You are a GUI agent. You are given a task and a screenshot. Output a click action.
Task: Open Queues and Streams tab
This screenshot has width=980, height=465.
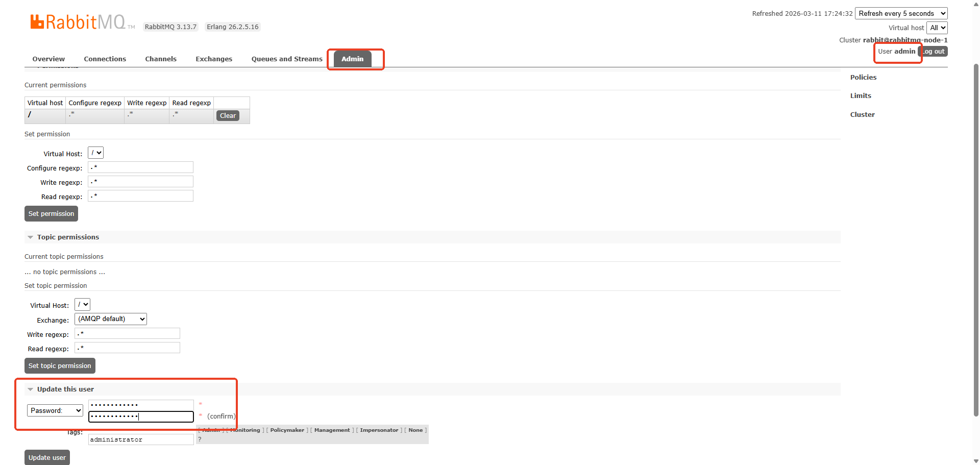coord(287,59)
